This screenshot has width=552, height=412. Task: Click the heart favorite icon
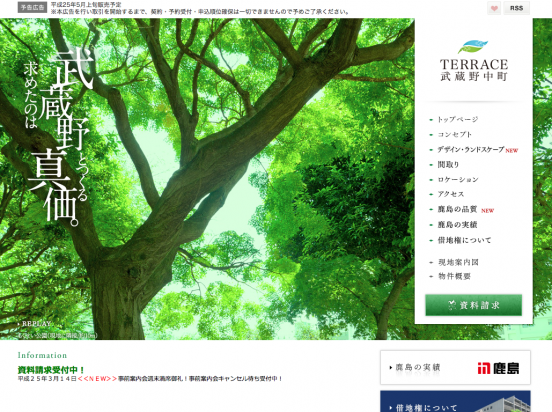tap(494, 8)
